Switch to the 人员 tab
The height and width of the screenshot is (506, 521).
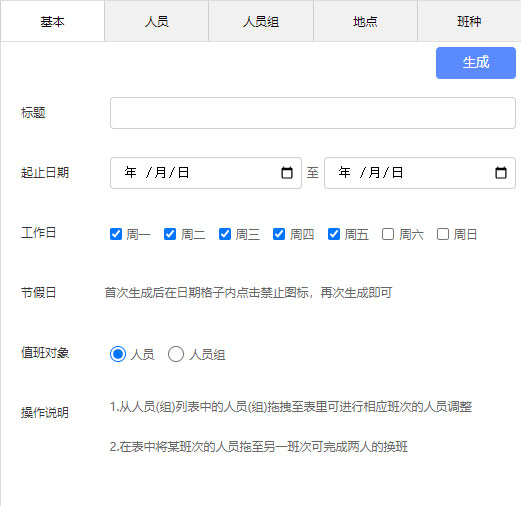[157, 21]
